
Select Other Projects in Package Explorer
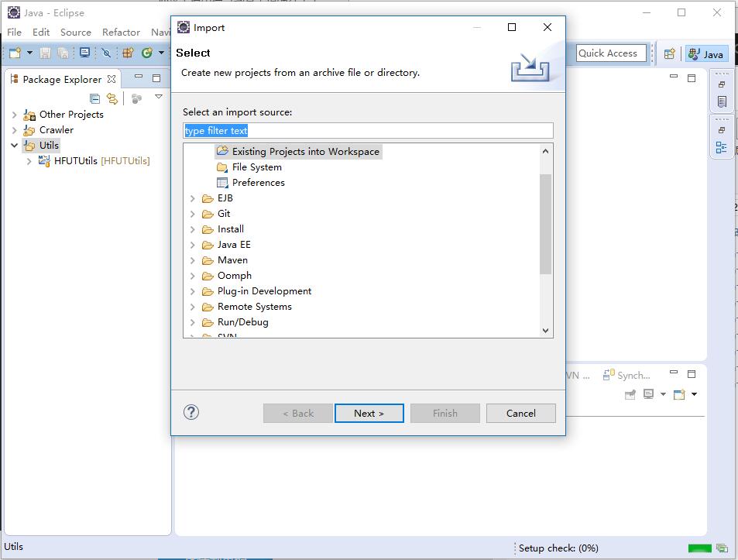click(64, 115)
